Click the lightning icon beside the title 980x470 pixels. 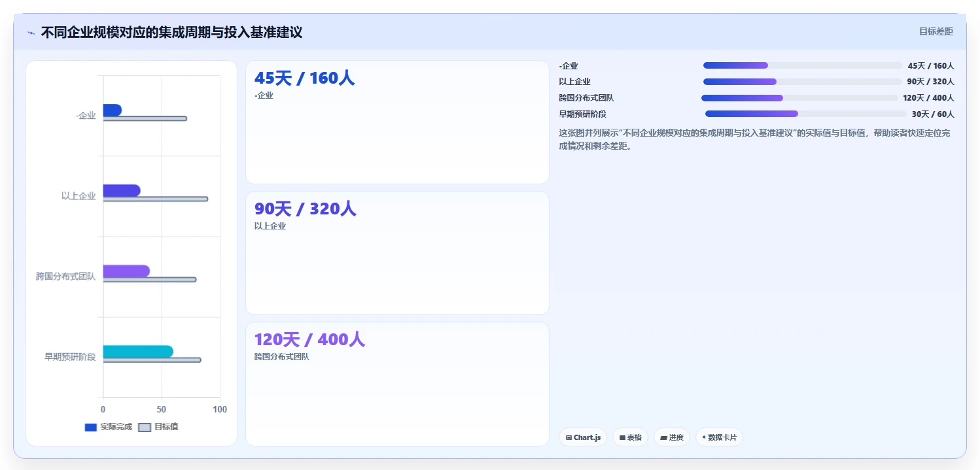click(31, 33)
